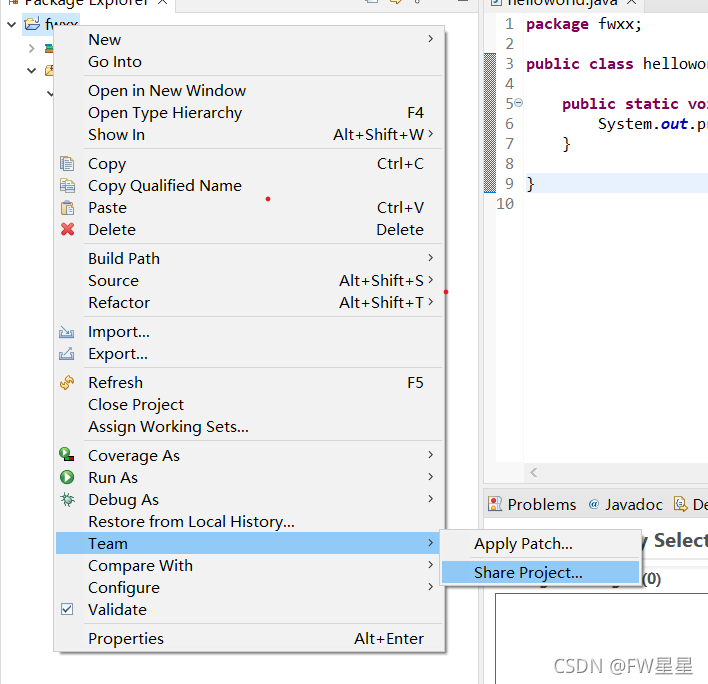The image size is (708, 684).
Task: Click line number 10 in the gutter
Action: click(x=505, y=204)
